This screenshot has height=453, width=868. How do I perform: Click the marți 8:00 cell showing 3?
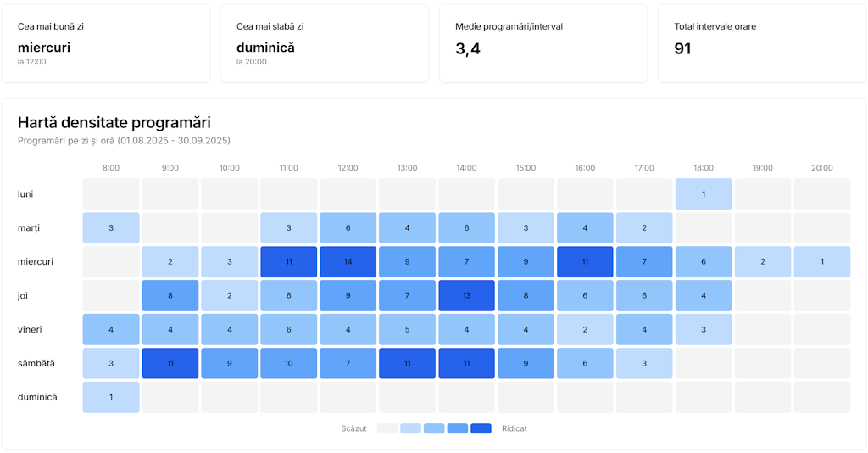(x=111, y=228)
